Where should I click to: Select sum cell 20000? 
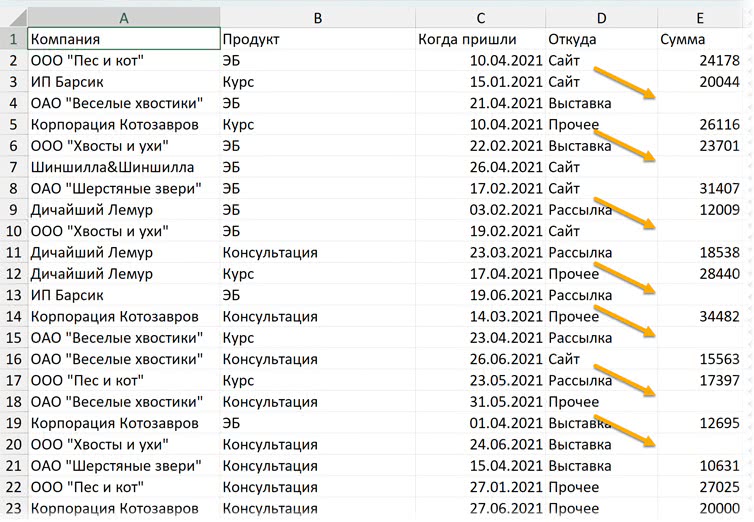coord(700,509)
